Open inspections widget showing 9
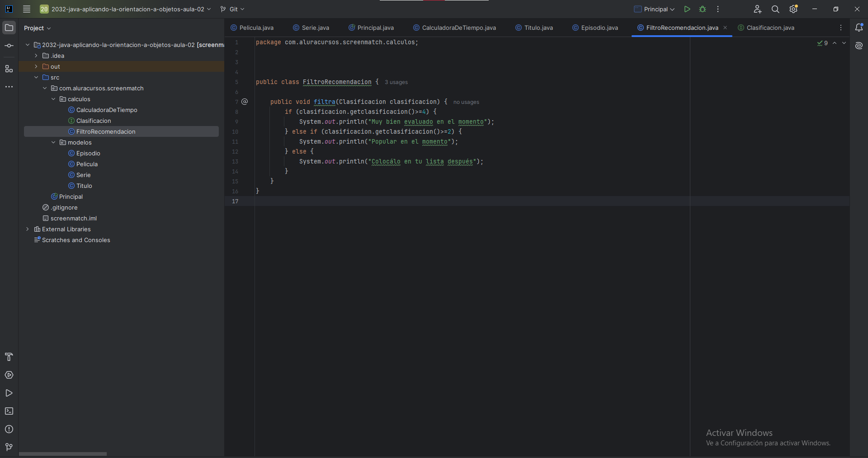The width and height of the screenshot is (868, 458). tap(823, 43)
